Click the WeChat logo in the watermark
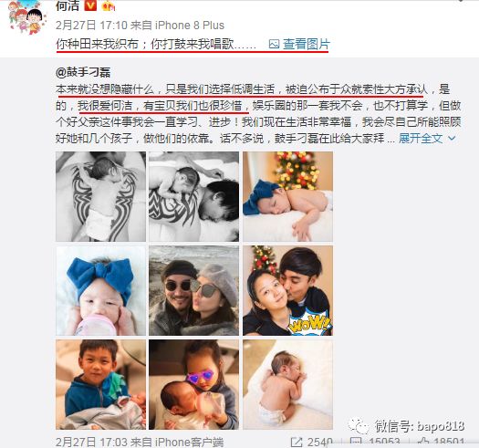The width and height of the screenshot is (479, 448). click(359, 425)
